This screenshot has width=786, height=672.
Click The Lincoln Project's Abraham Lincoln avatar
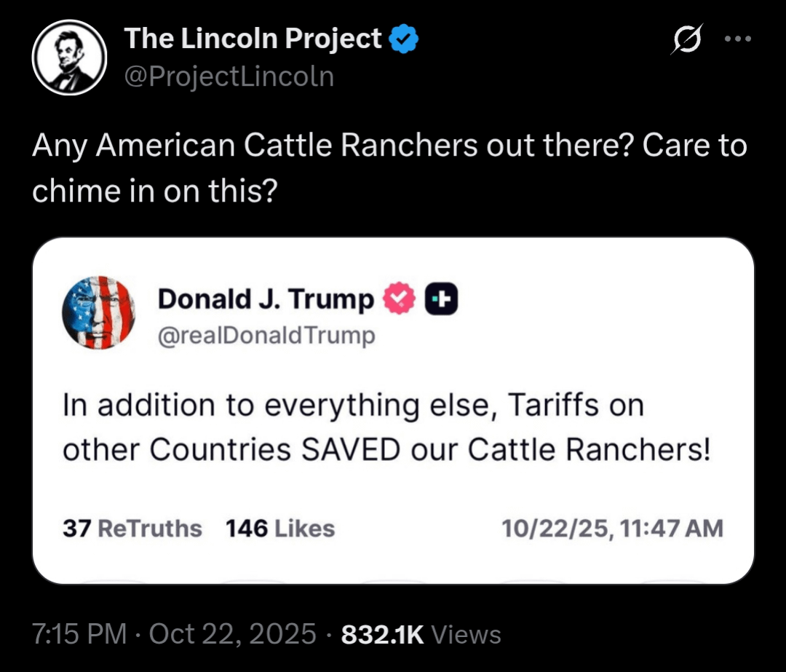[x=70, y=58]
